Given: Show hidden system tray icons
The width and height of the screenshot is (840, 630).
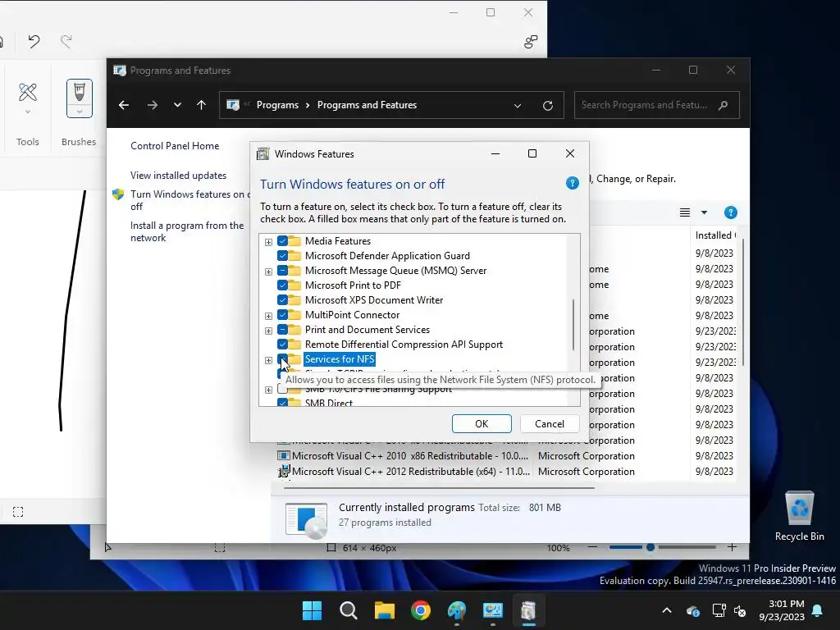Looking at the screenshot, I should coord(666,610).
